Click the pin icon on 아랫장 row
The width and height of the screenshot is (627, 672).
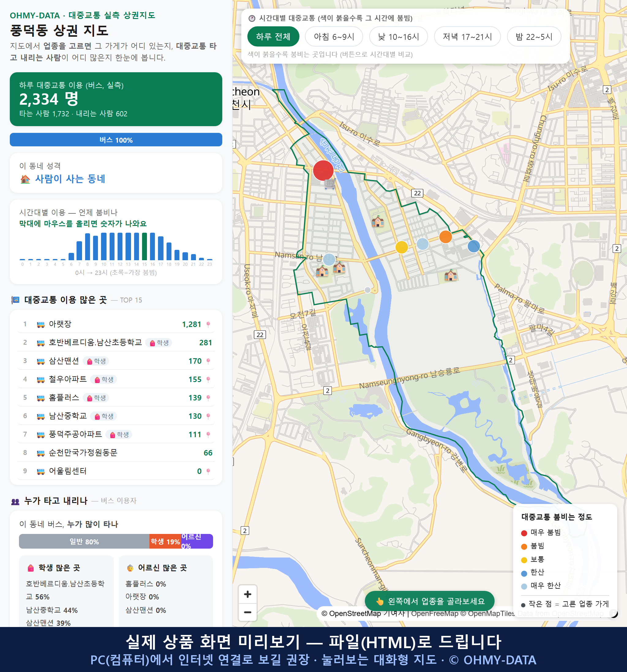click(208, 325)
